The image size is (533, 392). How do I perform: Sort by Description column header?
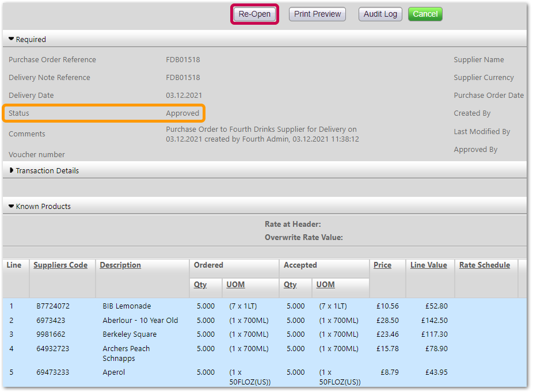(120, 265)
